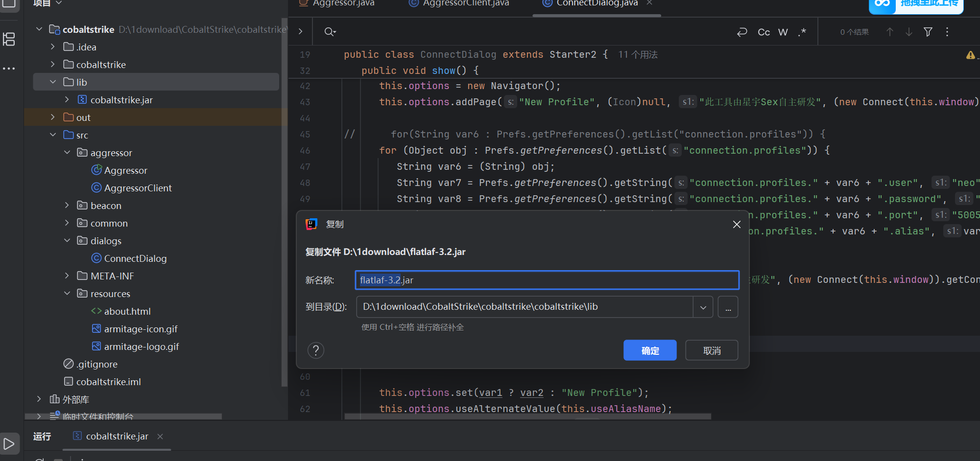The height and width of the screenshot is (461, 980).
Task: Switch to Aggressor.java tab
Action: coord(337,3)
